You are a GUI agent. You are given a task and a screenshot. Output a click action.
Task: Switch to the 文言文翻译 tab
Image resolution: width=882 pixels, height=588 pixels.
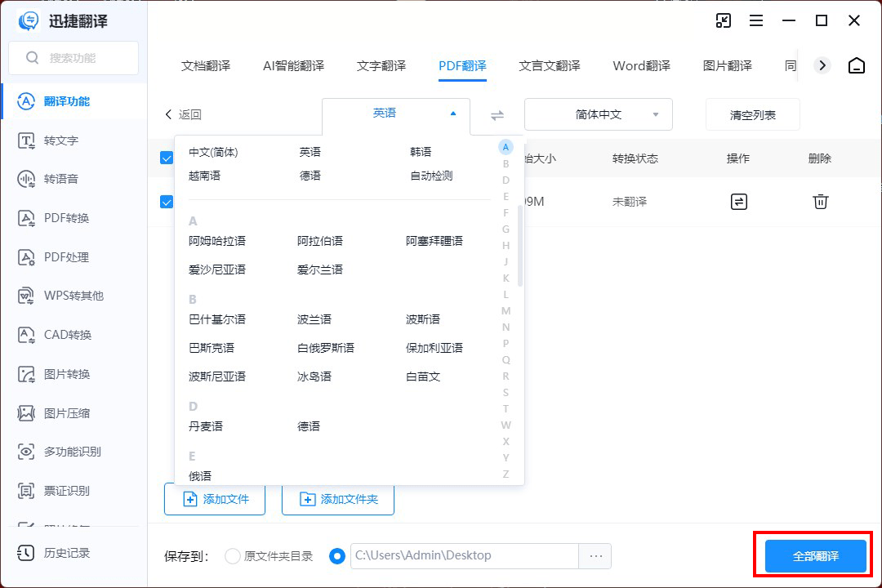pyautogui.click(x=550, y=66)
